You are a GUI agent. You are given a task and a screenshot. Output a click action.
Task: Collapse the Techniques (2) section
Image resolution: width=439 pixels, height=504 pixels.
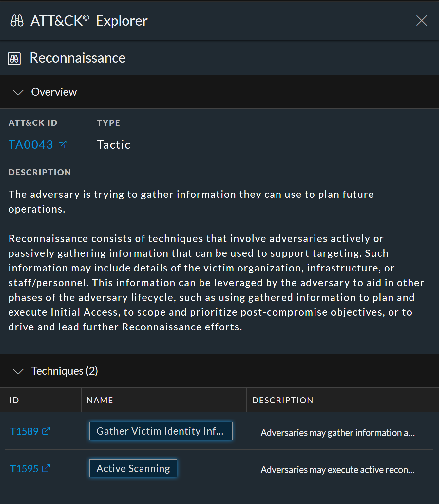(19, 371)
